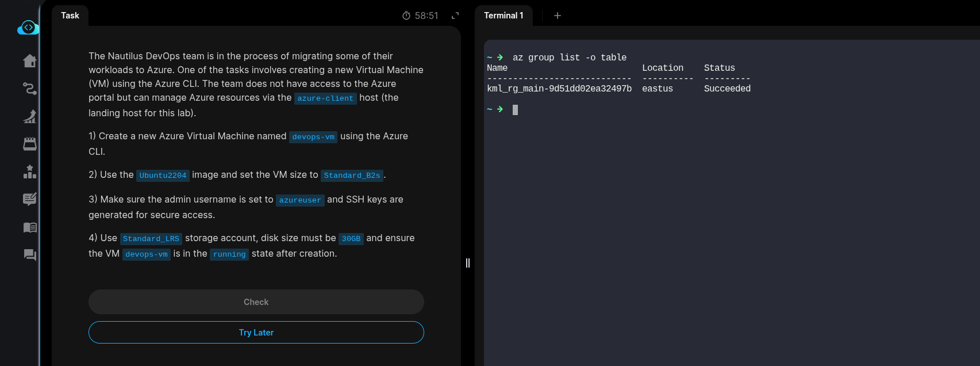Select the Terminal 1 tab
This screenshot has width=980, height=366.
[x=504, y=16]
